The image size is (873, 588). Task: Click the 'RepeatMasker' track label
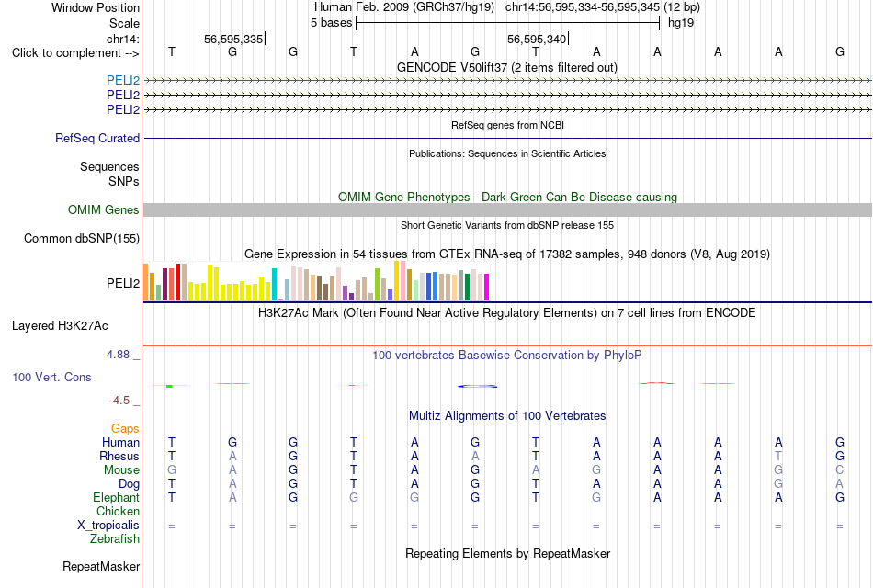coord(101,566)
